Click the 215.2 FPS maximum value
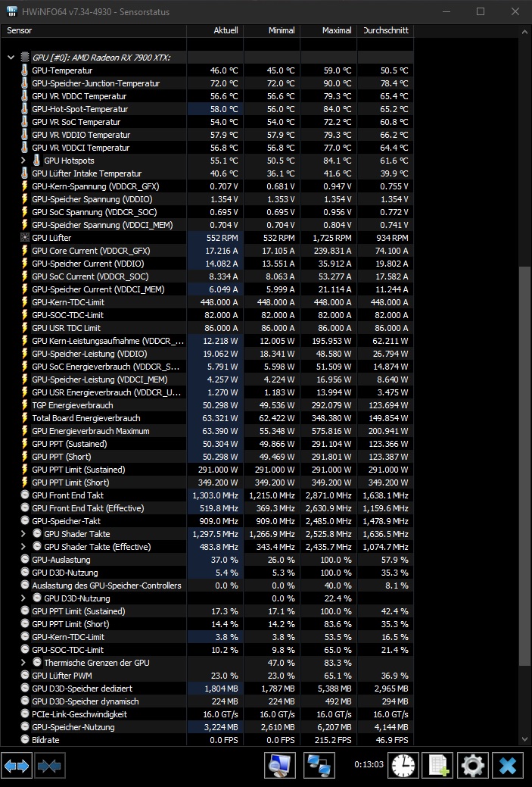This screenshot has height=787, width=532. [x=333, y=740]
